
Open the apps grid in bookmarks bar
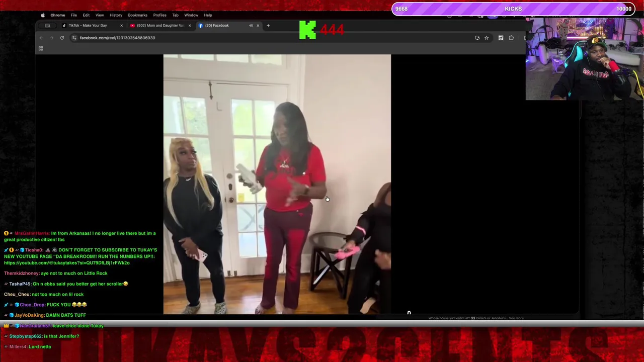(x=41, y=49)
